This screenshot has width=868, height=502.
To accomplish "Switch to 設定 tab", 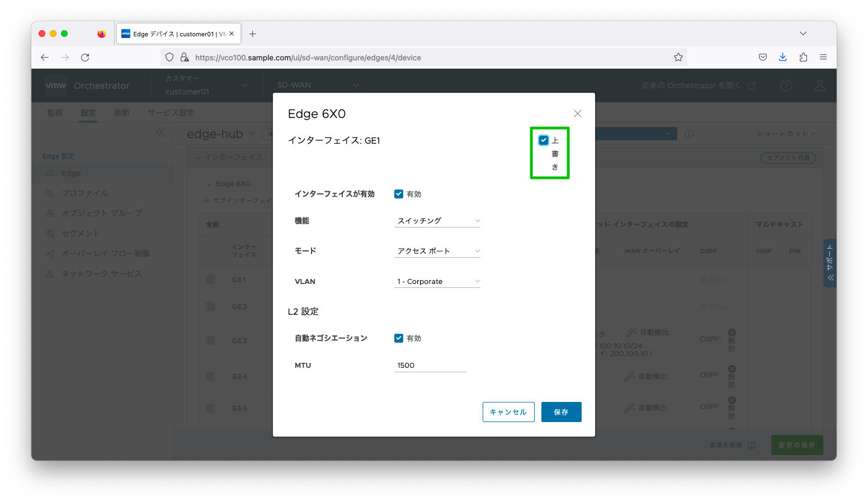I will coord(88,113).
